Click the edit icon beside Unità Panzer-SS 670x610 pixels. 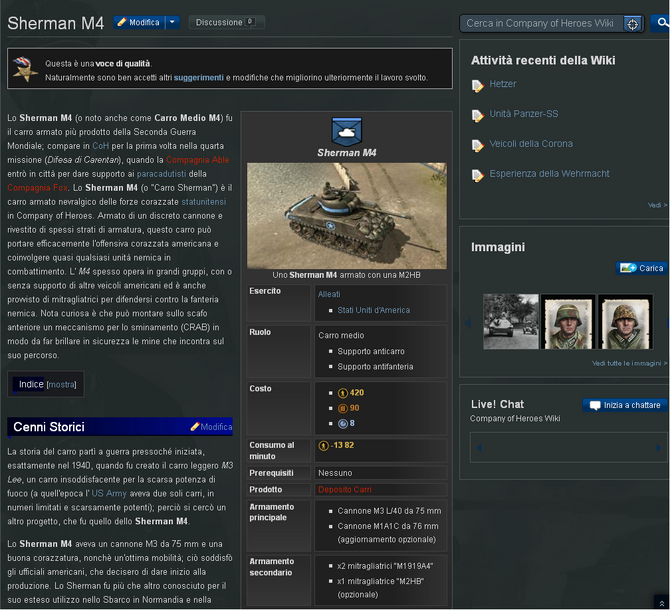(x=478, y=116)
